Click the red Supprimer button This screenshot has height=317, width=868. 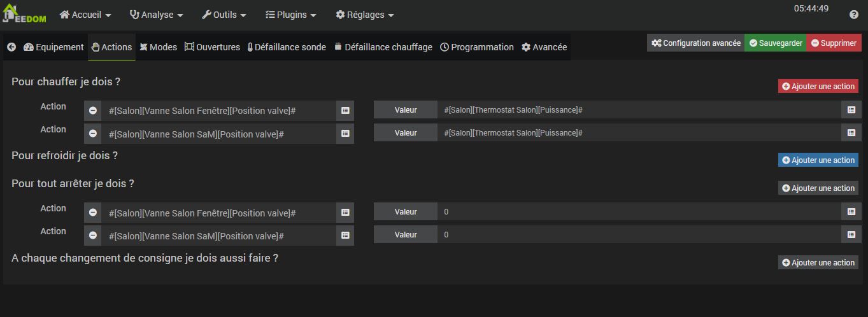834,43
